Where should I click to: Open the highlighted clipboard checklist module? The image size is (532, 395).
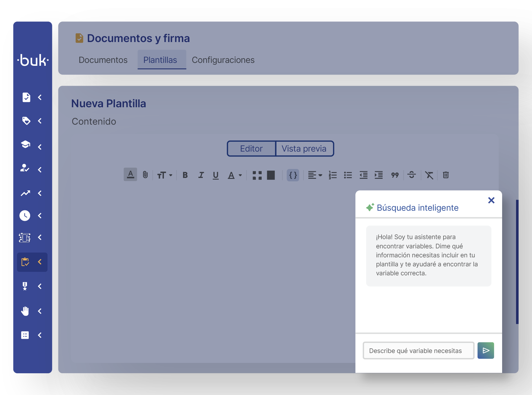[x=26, y=262]
